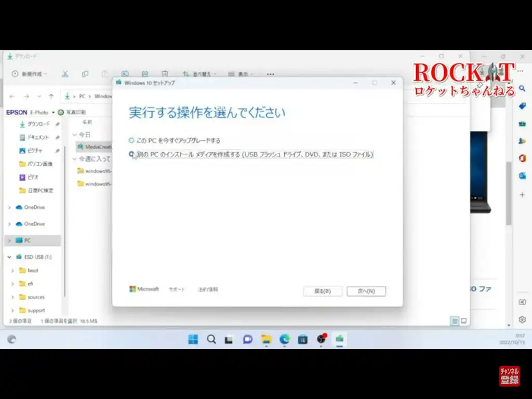Click the rename icon in Explorer toolbar

coord(125,74)
